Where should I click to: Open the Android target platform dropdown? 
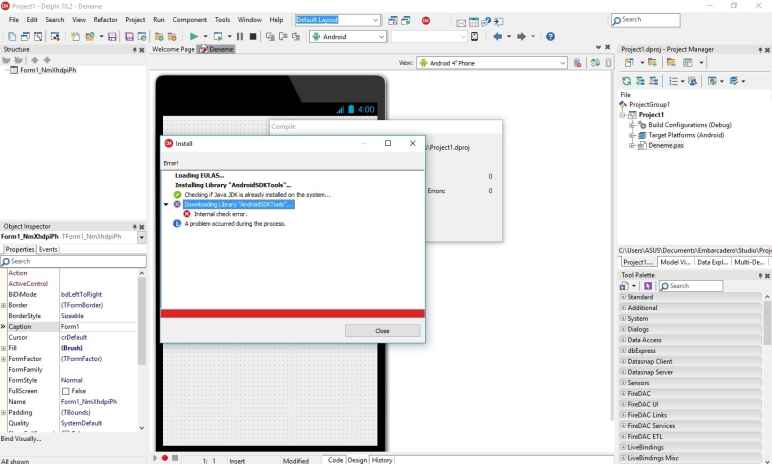coord(381,37)
